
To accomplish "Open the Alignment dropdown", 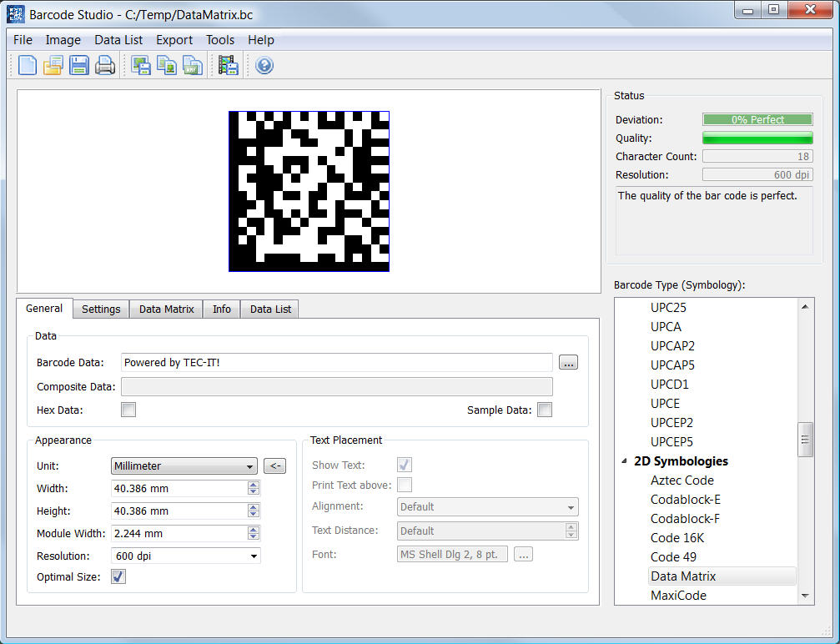I will (x=487, y=507).
